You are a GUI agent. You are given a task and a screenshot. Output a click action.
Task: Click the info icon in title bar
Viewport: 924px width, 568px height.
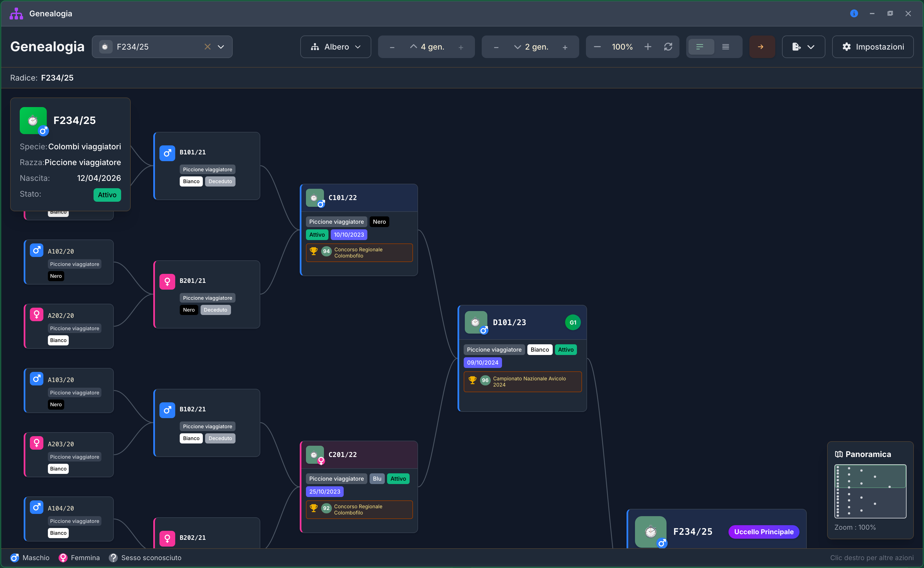pyautogui.click(x=854, y=14)
